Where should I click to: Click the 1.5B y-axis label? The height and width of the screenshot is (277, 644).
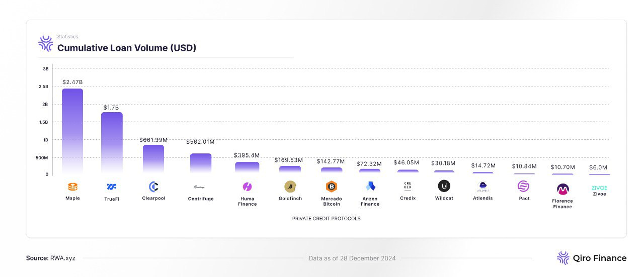pyautogui.click(x=44, y=122)
